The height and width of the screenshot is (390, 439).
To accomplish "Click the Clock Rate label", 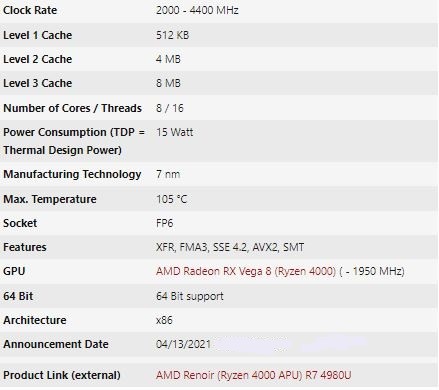I will (x=30, y=10).
